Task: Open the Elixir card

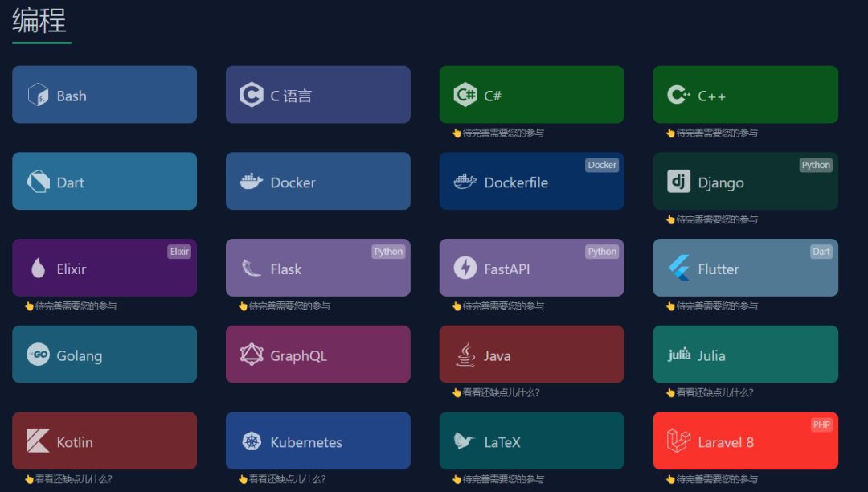Action: [104, 268]
